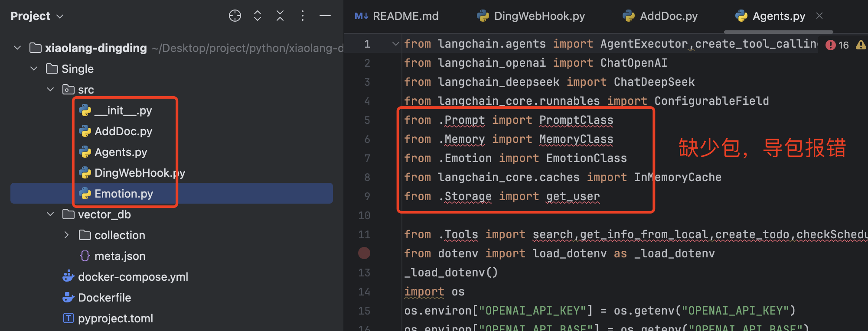Collapse the src folder
Image resolution: width=868 pixels, height=331 pixels.
pyautogui.click(x=50, y=90)
